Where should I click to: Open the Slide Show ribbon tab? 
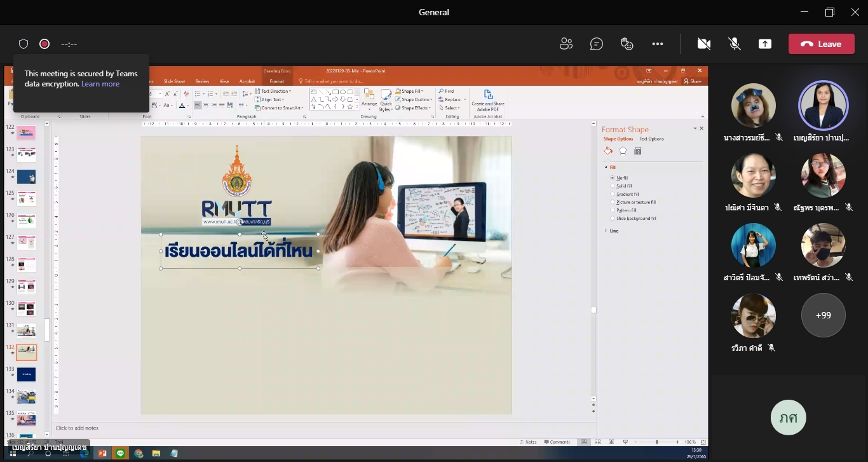(x=174, y=81)
